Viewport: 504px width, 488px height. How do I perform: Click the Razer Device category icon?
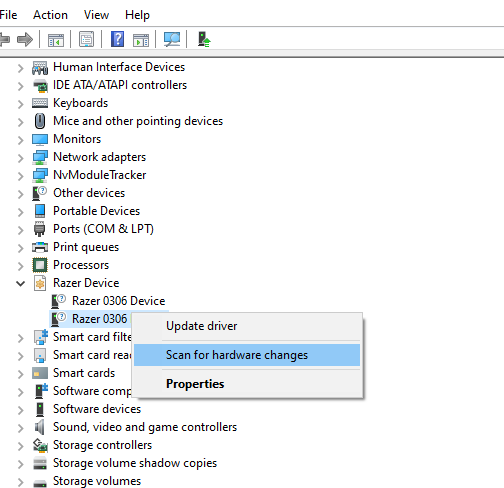40,283
